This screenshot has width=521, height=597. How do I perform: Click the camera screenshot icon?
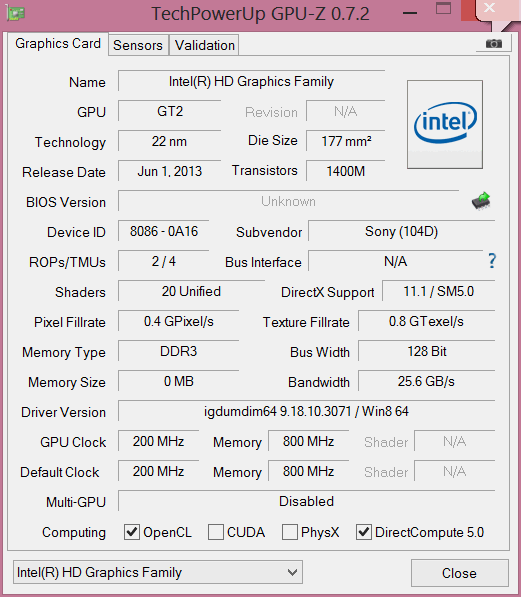click(494, 44)
